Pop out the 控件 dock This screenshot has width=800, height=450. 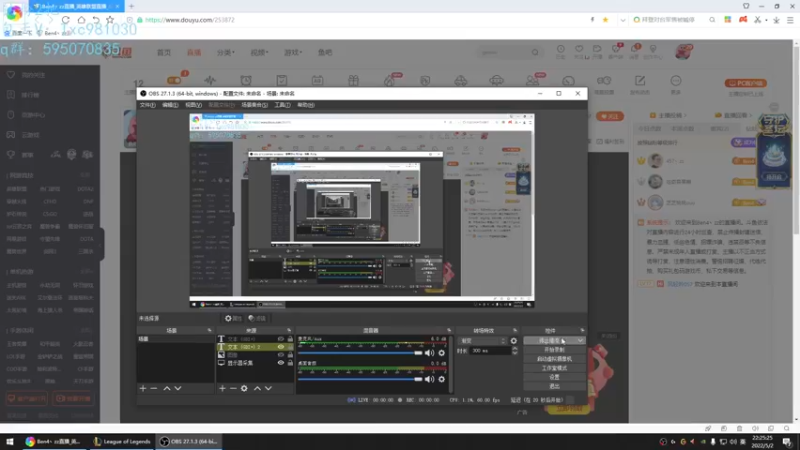582,331
